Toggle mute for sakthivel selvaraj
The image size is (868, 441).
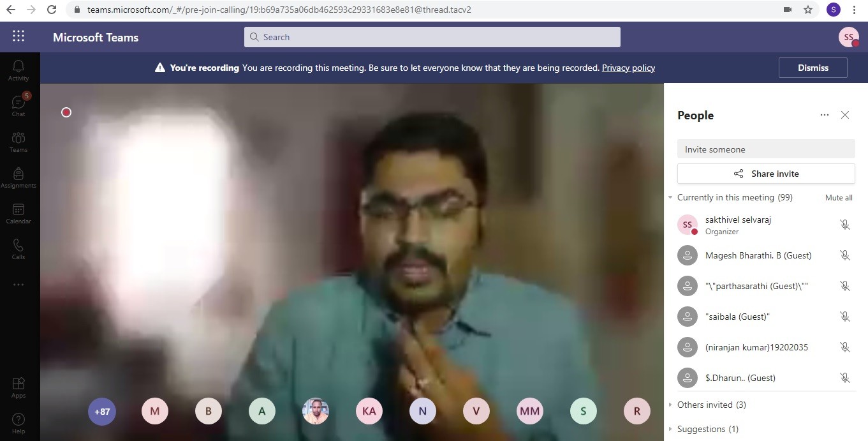point(844,225)
